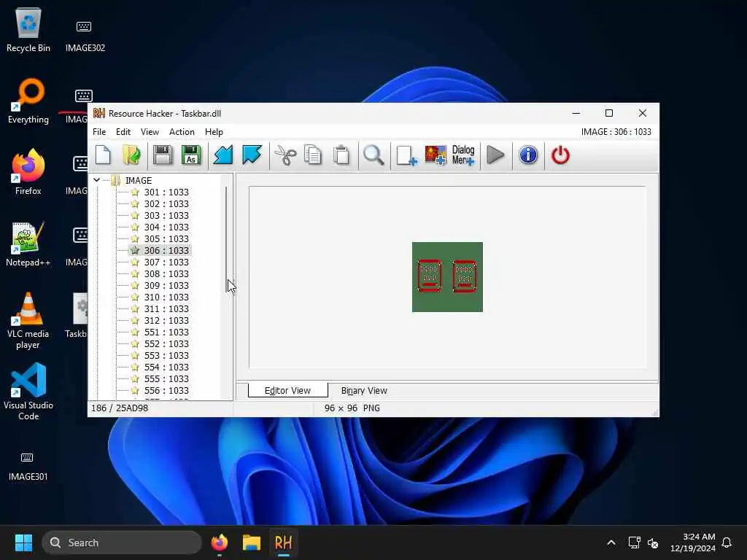Add new blank resource with page-plus icon
The width and height of the screenshot is (747, 560).
tap(406, 155)
